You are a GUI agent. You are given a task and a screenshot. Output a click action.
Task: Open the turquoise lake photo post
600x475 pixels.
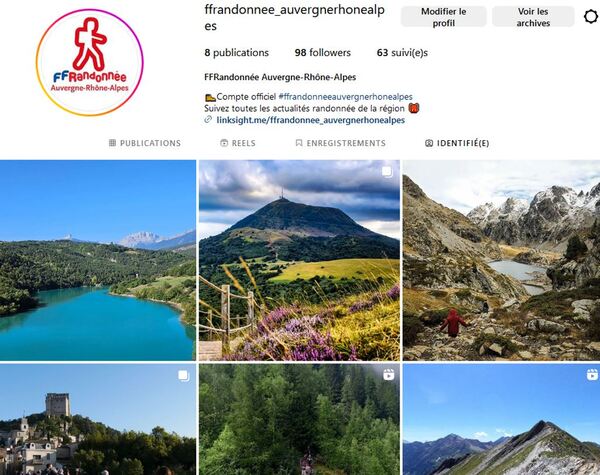(98, 260)
